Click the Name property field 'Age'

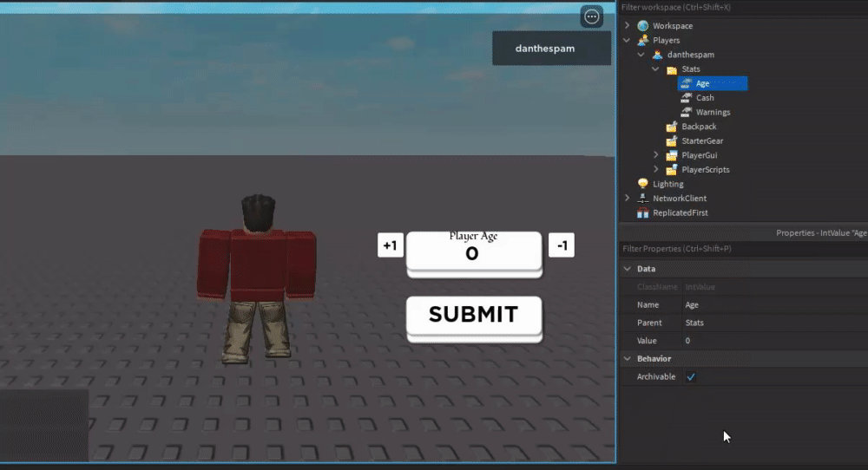(x=775, y=304)
